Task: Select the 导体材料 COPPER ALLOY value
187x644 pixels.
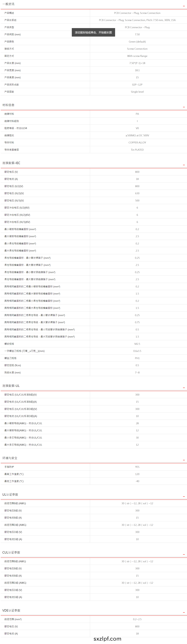Action: point(137,143)
